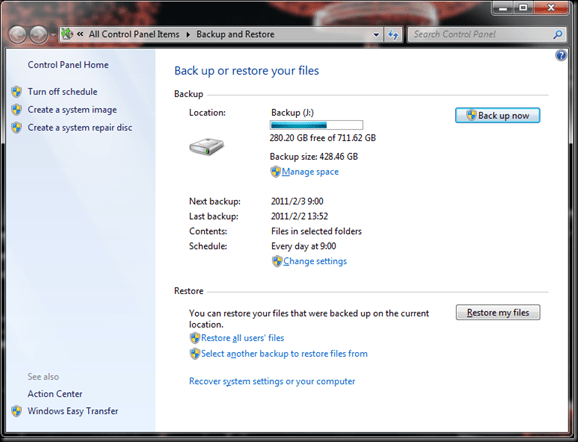The image size is (578, 442).
Task: Click the search magnifier icon
Action: coord(558,34)
